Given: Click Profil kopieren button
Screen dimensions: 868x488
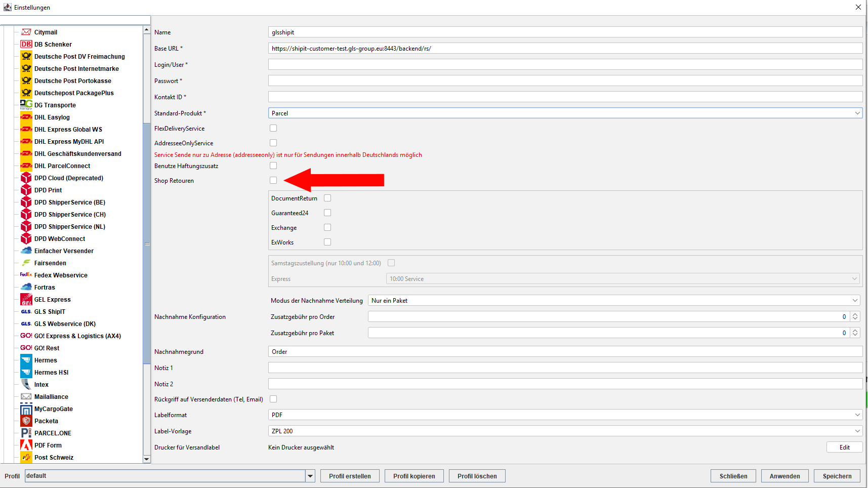Looking at the screenshot, I should pyautogui.click(x=414, y=476).
